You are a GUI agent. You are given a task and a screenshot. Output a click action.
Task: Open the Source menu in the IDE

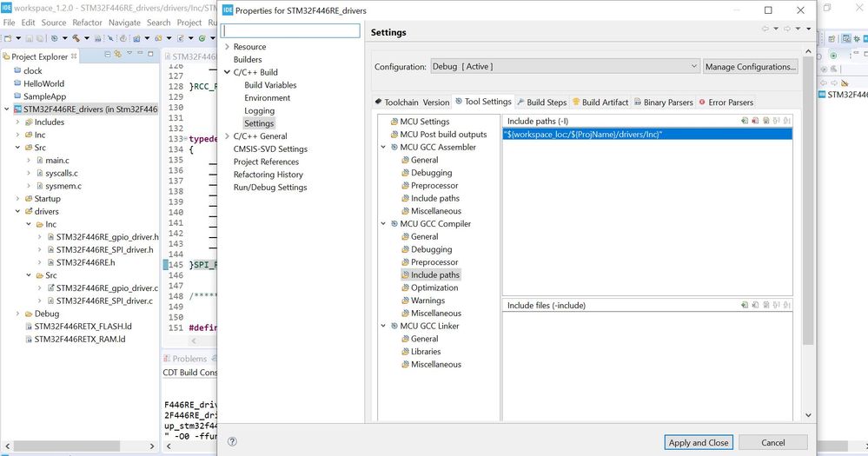(x=54, y=23)
